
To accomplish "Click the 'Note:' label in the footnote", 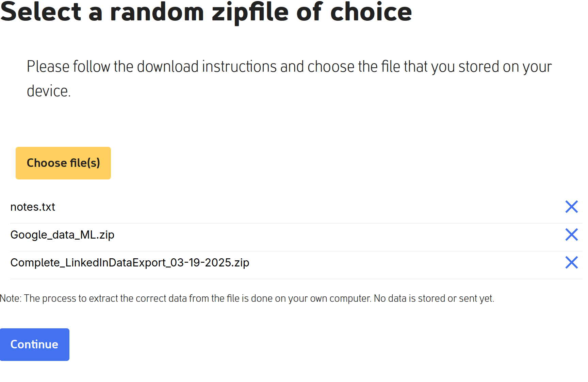I will click(11, 298).
